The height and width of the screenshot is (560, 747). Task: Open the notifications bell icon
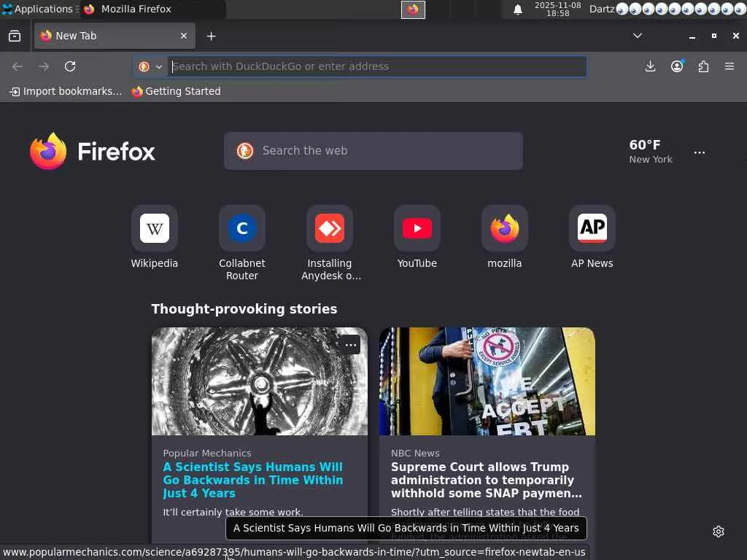point(518,9)
